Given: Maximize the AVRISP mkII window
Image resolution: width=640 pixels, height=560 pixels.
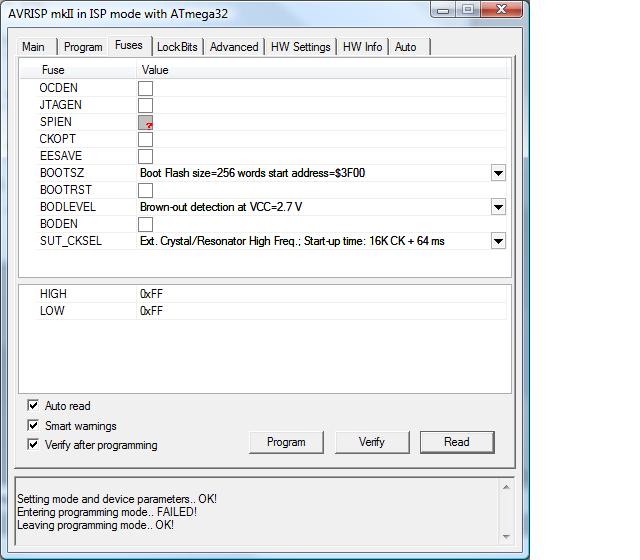Looking at the screenshot, I should pyautogui.click(x=468, y=10).
